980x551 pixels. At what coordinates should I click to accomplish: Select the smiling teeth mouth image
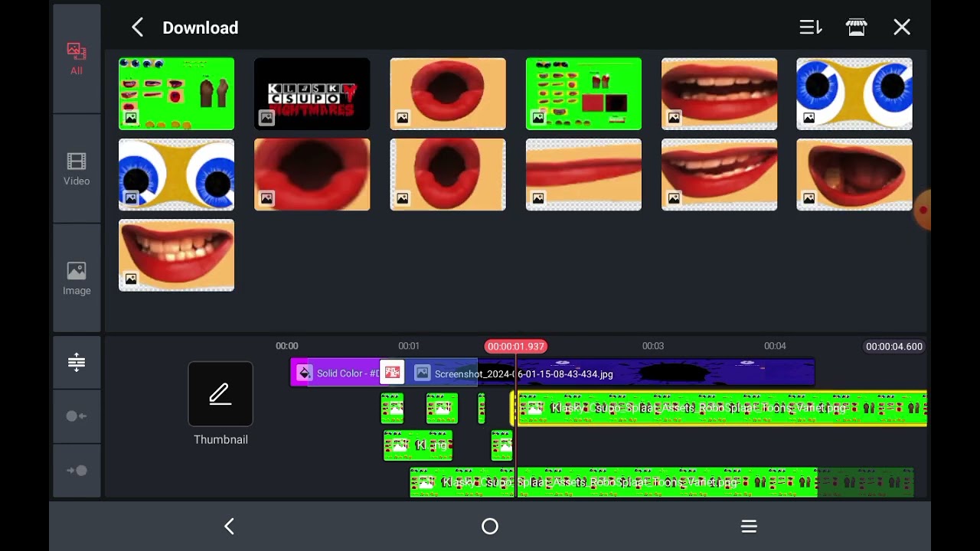point(176,256)
